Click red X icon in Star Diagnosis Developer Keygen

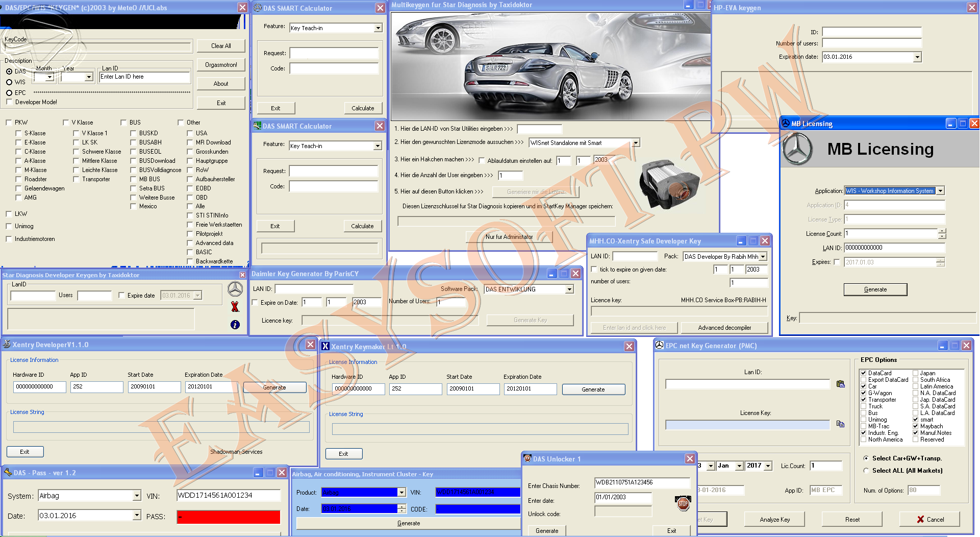[235, 307]
